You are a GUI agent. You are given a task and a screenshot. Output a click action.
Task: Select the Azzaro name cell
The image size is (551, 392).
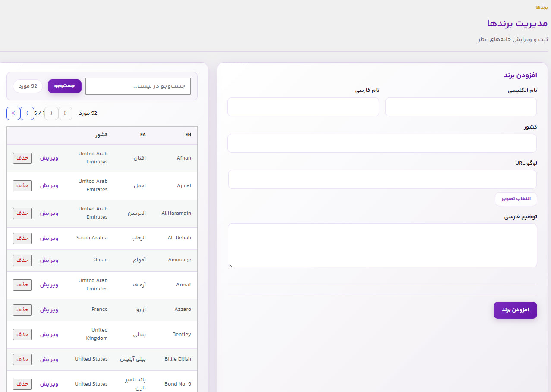183,309
